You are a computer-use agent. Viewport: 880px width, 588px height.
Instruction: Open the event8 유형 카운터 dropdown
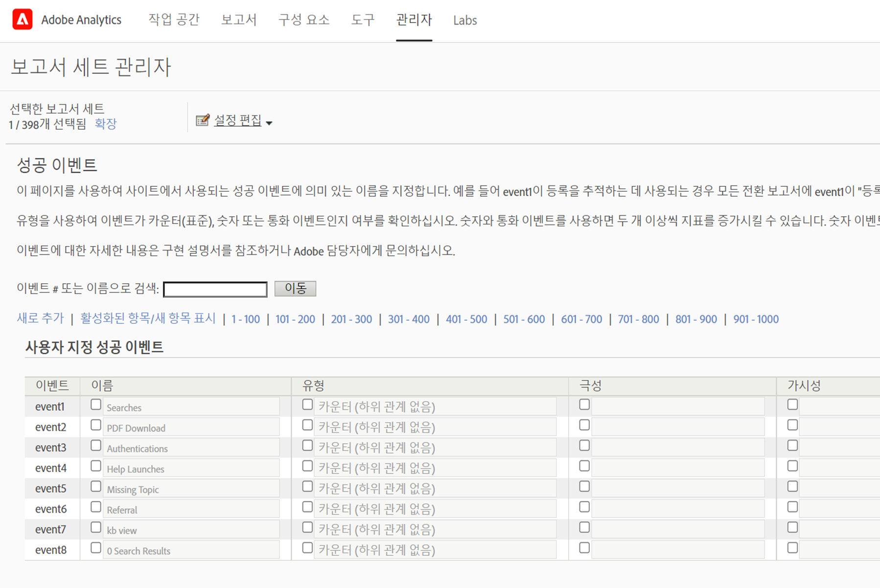(x=435, y=550)
